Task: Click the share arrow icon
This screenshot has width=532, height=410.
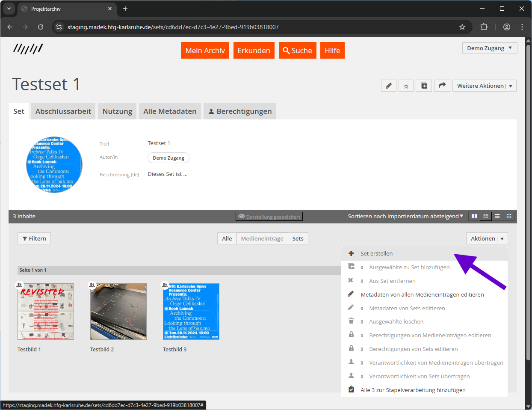Action: (442, 86)
